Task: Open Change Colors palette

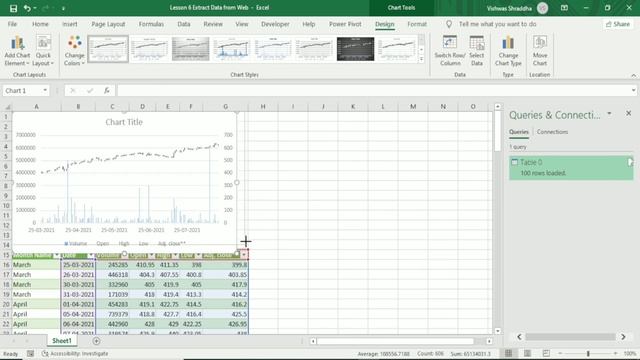Action: pos(74,51)
